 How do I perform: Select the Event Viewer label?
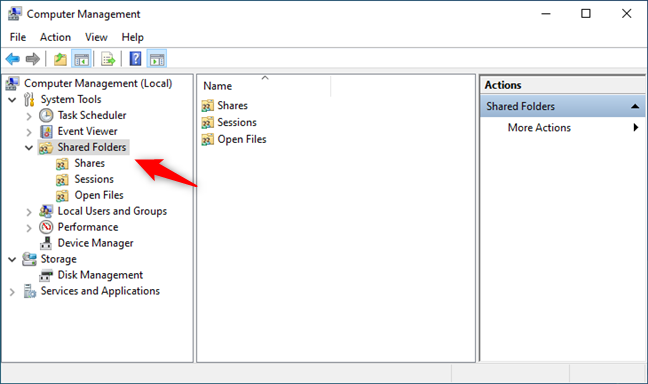[x=88, y=131]
